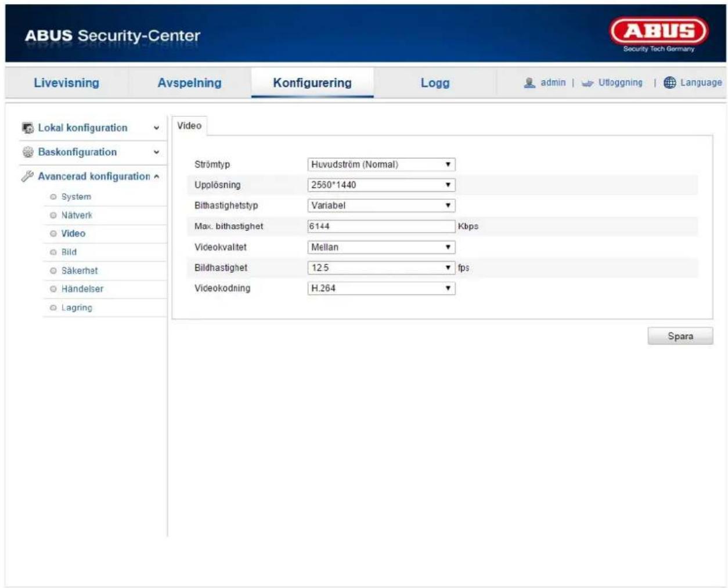Click the Lokal konfiguration heading

82,128
